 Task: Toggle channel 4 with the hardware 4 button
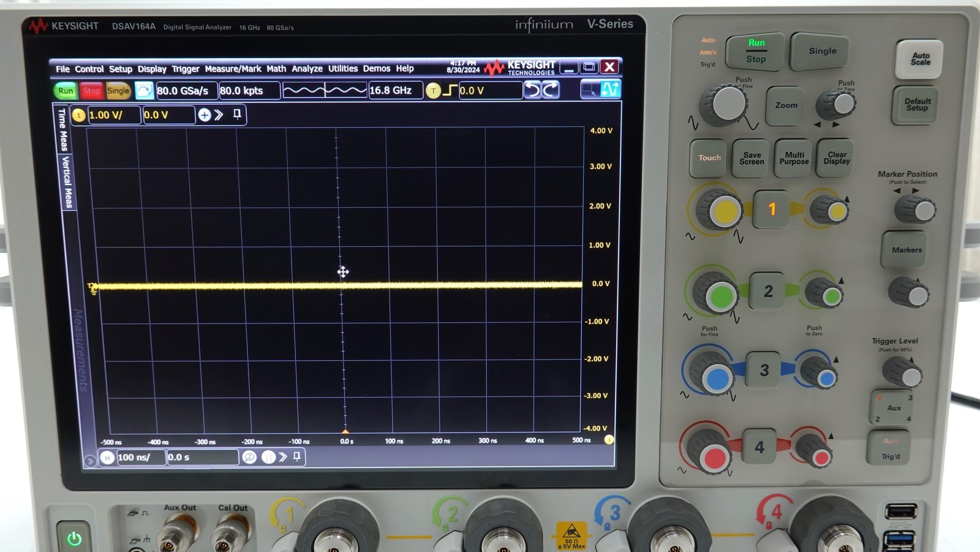pos(759,447)
